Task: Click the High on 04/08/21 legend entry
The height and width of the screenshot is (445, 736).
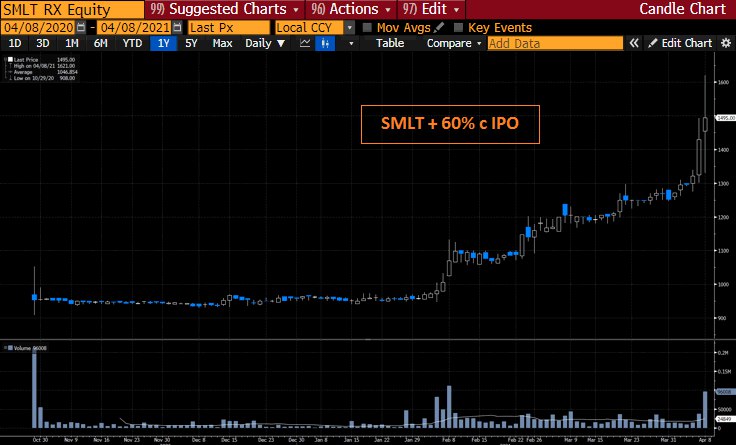Action: click(41, 66)
